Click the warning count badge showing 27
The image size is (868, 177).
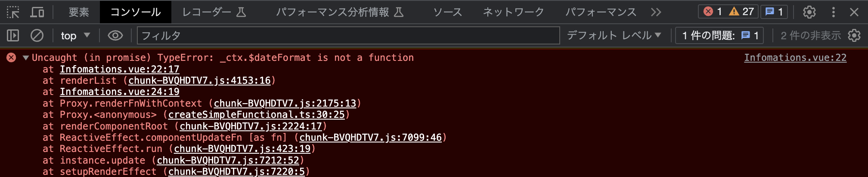[x=741, y=12]
